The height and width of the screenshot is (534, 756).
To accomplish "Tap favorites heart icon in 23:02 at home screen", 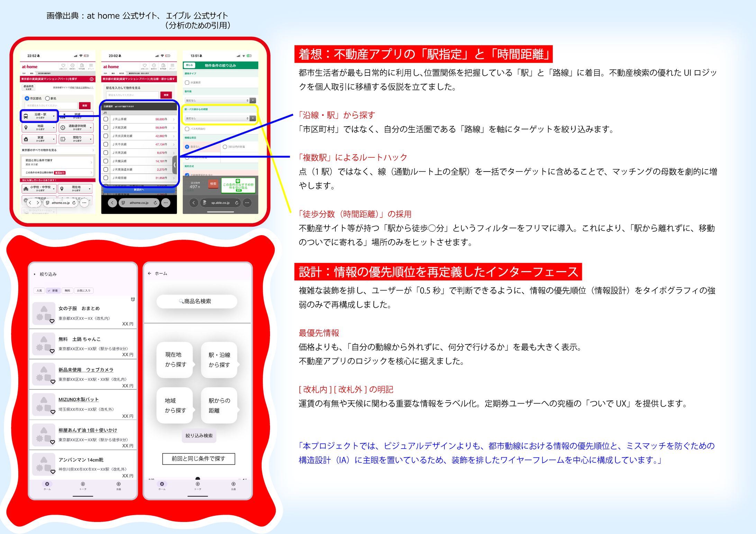I will (145, 66).
